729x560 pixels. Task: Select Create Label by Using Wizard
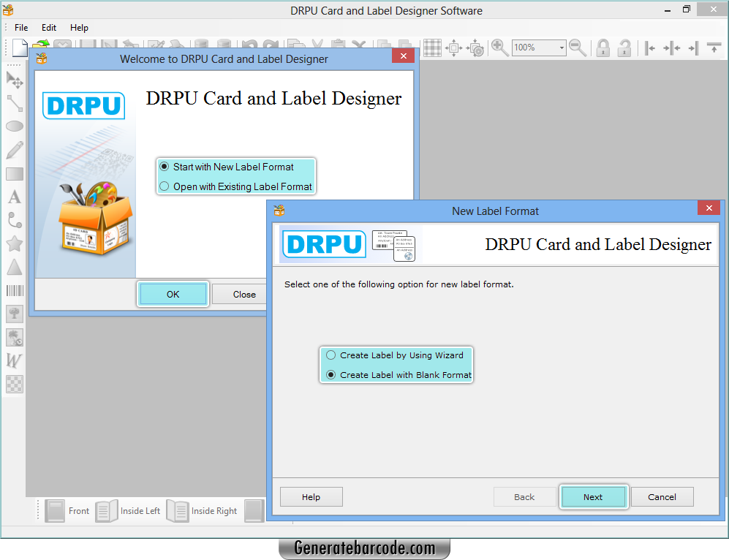[395, 355]
